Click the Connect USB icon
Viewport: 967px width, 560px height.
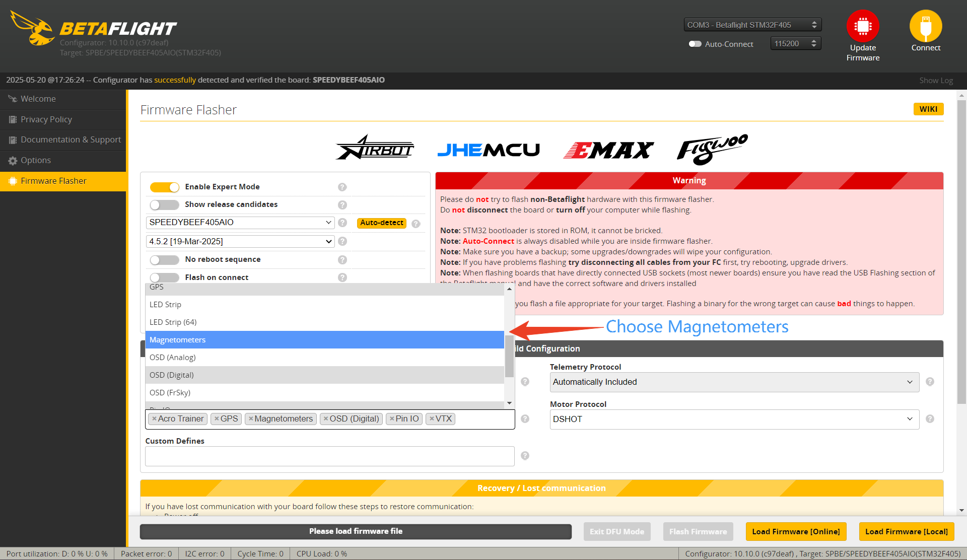tap(926, 26)
